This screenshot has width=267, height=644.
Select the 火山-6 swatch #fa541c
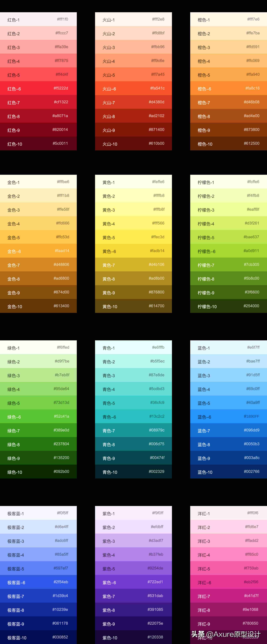point(133,88)
